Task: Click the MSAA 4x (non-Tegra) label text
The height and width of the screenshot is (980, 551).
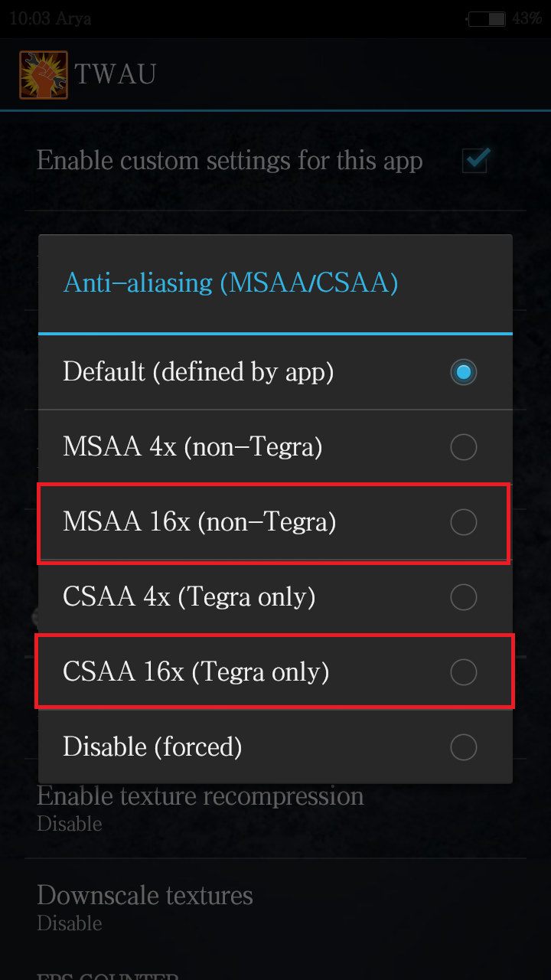Action: click(193, 447)
